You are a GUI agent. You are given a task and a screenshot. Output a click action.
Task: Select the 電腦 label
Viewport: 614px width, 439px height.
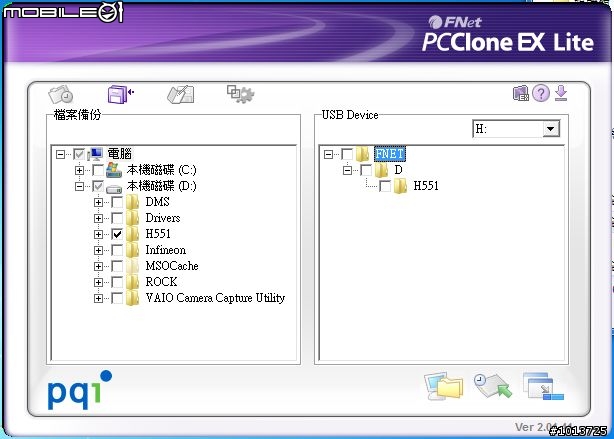(120, 154)
